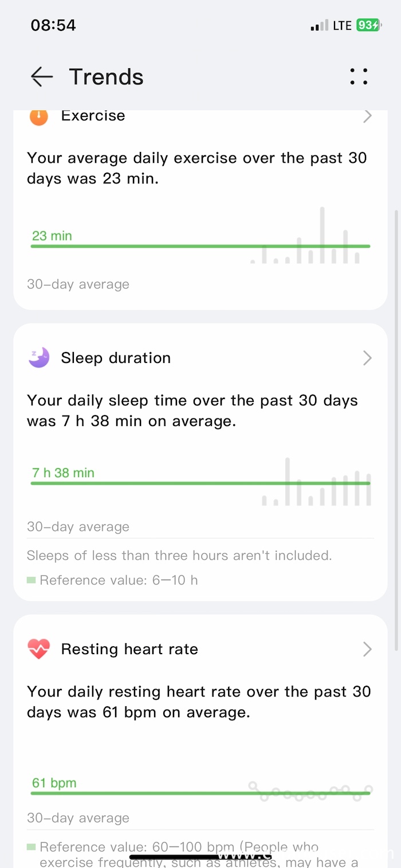
Task: Tap the battery indicator in status bar
Action: point(368,25)
